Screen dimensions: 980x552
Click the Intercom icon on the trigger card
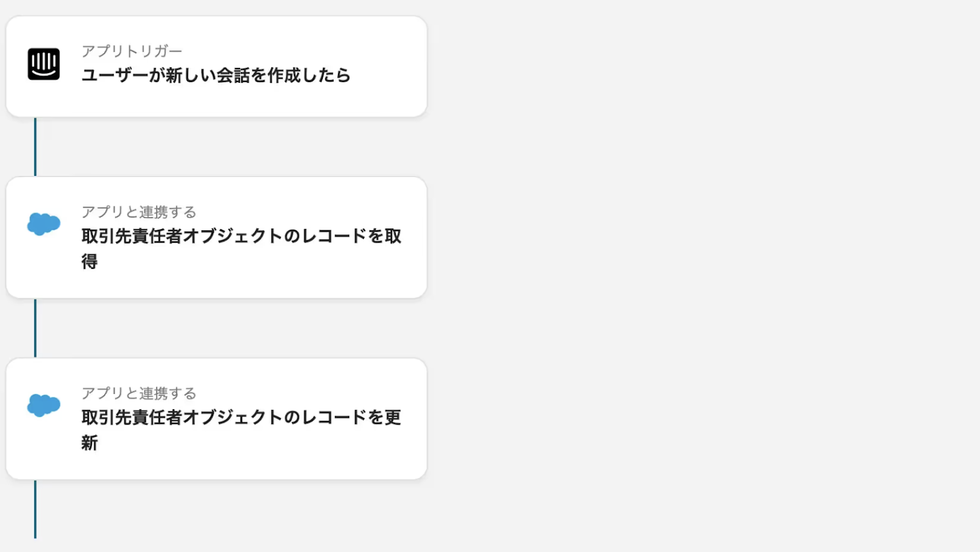click(x=43, y=64)
